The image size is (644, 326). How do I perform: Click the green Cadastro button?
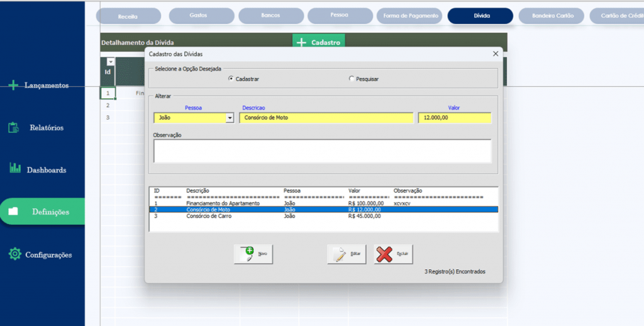click(x=319, y=42)
